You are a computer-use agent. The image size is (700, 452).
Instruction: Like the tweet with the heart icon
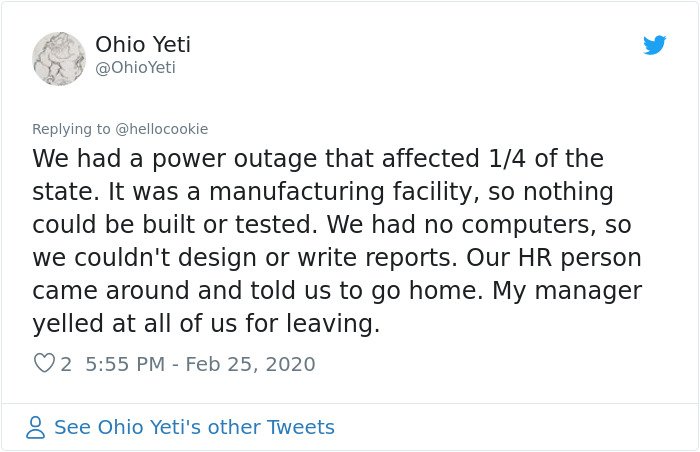[44, 363]
